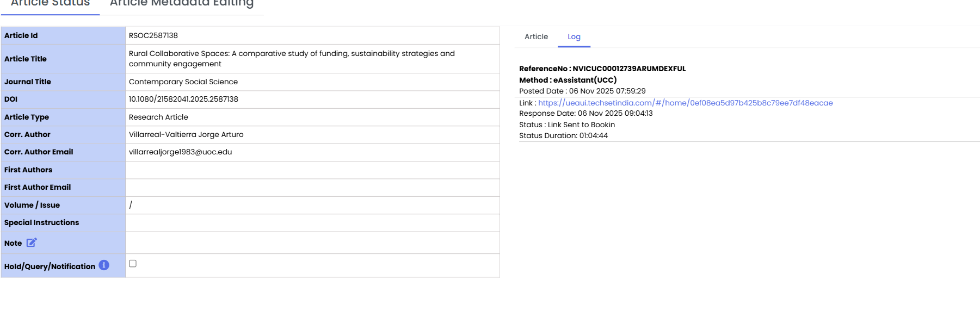
Task: Open the Article Metadata Editing tab
Action: click(182, 4)
